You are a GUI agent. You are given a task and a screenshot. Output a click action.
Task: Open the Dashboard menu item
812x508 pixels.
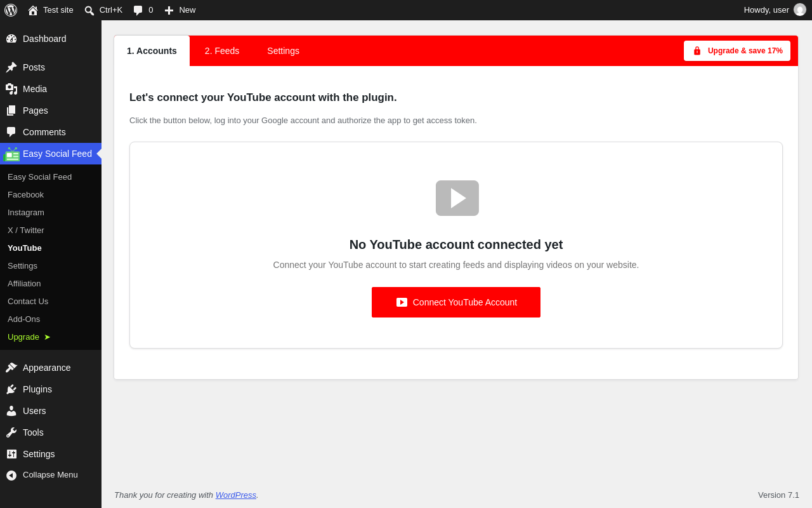(51, 39)
